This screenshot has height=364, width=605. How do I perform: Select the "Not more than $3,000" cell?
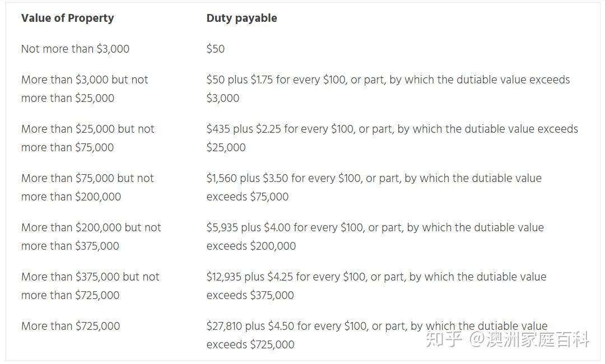tap(75, 49)
